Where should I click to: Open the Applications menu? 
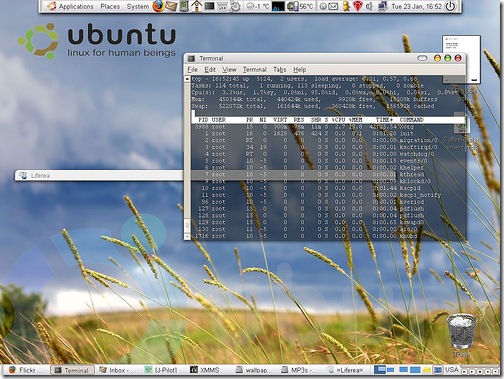(x=76, y=6)
